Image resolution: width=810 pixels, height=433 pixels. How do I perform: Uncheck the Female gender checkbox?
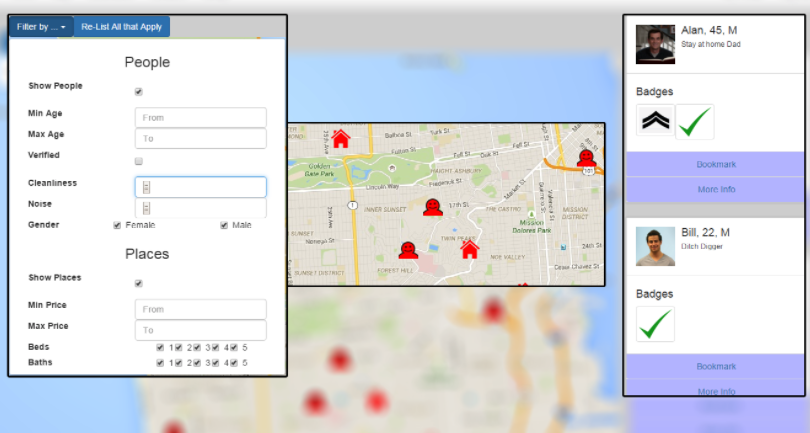(117, 225)
